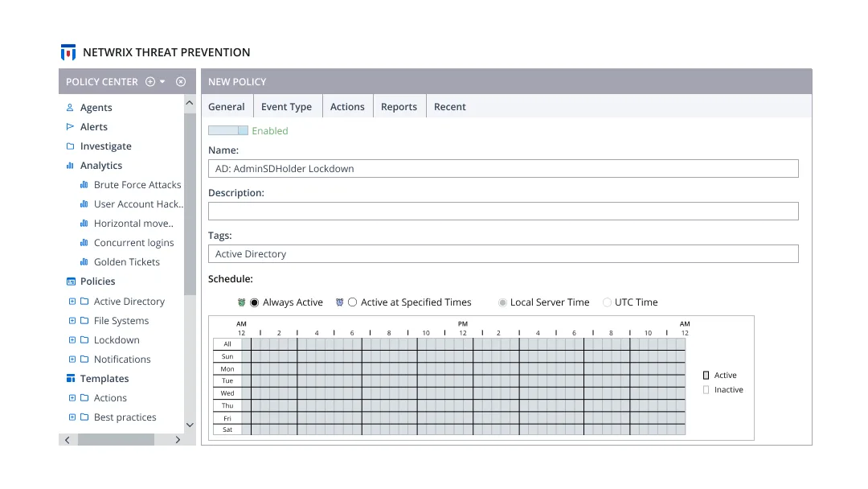Expand the Notifications policies node
Viewport: 868px width, 489px height.
tap(72, 360)
